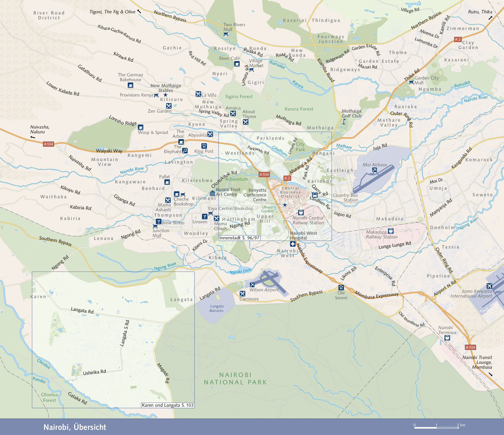Click the King Post hotel icon

tap(204, 146)
